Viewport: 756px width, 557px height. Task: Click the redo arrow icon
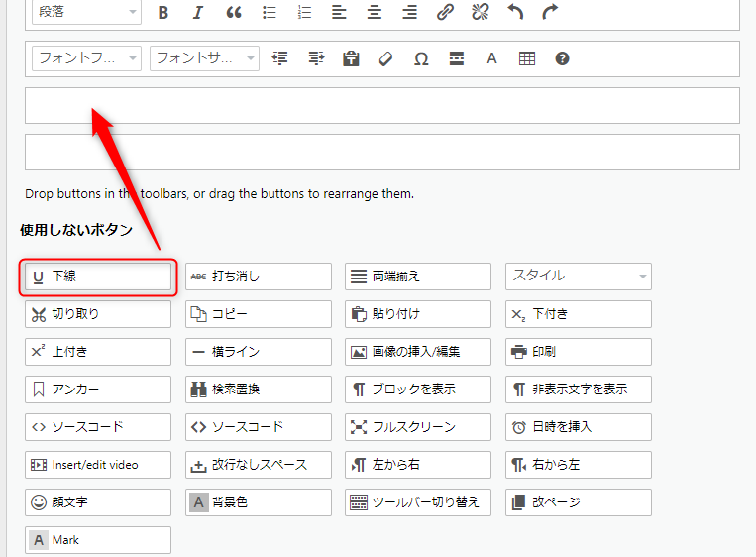click(550, 12)
